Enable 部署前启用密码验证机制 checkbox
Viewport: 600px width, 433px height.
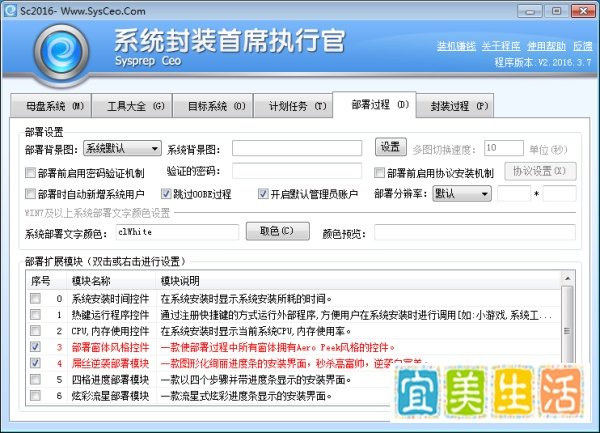(30, 173)
